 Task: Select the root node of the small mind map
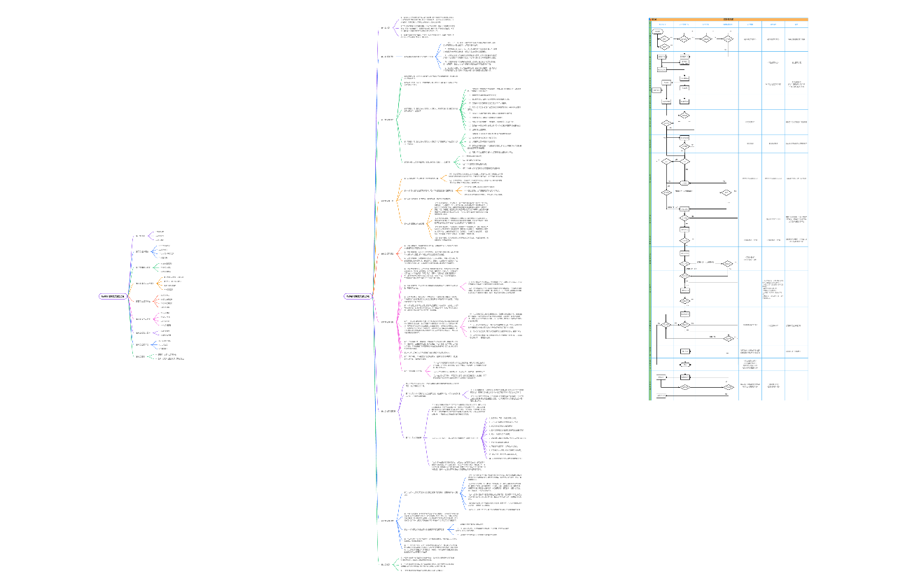click(113, 297)
